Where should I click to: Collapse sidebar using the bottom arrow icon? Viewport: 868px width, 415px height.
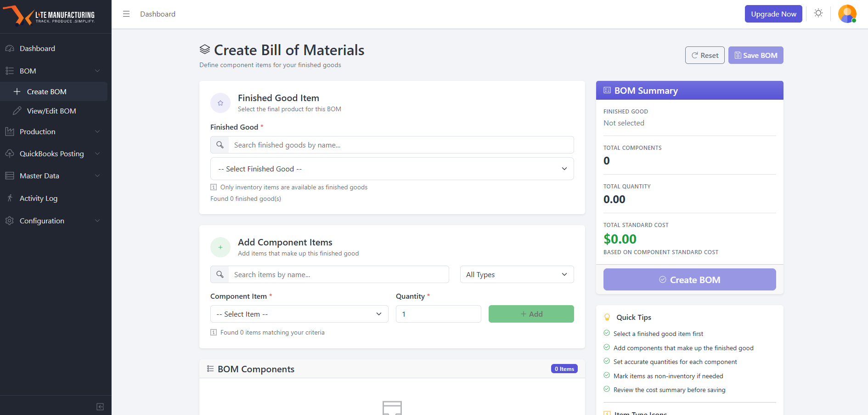[100, 407]
